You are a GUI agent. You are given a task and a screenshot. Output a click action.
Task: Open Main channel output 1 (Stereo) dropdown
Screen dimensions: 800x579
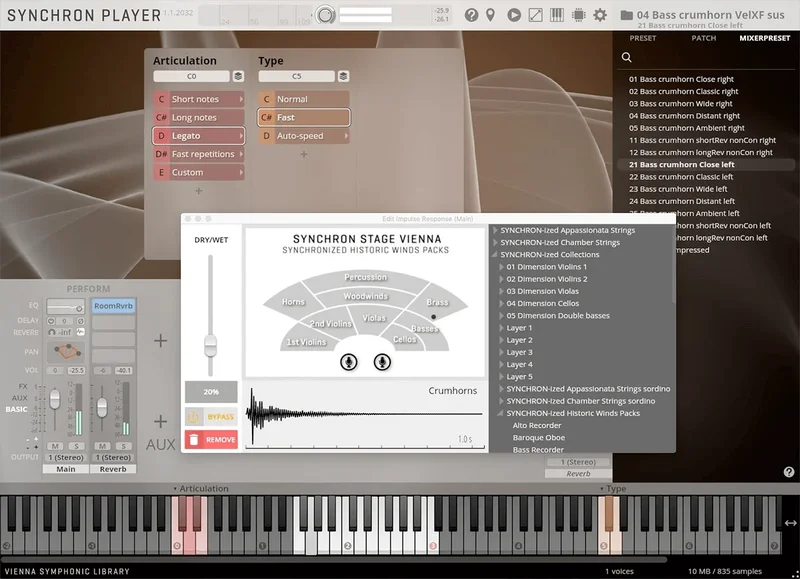click(66, 458)
